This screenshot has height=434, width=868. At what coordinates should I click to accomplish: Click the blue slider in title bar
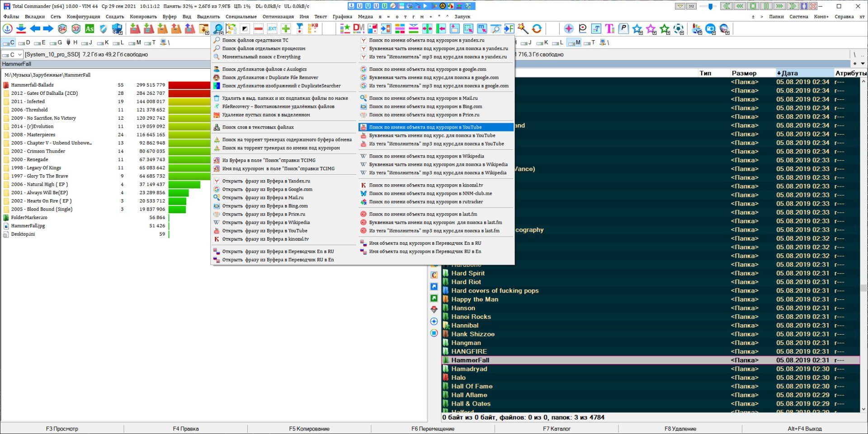tap(710, 6)
